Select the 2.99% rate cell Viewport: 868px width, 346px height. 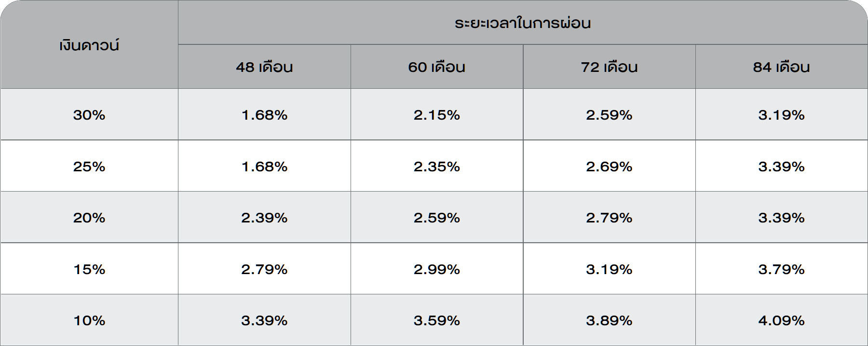coord(436,269)
